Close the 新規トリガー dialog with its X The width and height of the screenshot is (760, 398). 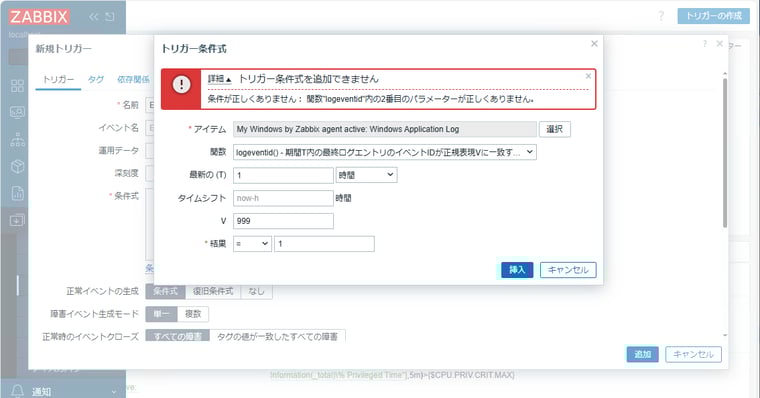click(720, 44)
